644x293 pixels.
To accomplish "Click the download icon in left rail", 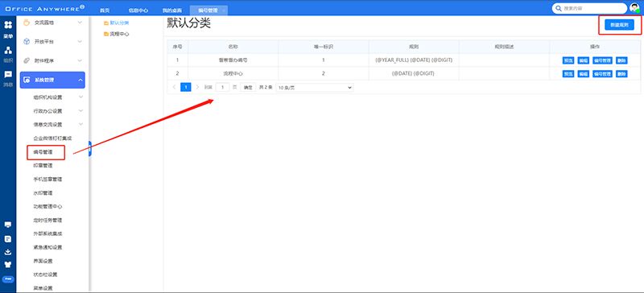I will pos(8,252).
